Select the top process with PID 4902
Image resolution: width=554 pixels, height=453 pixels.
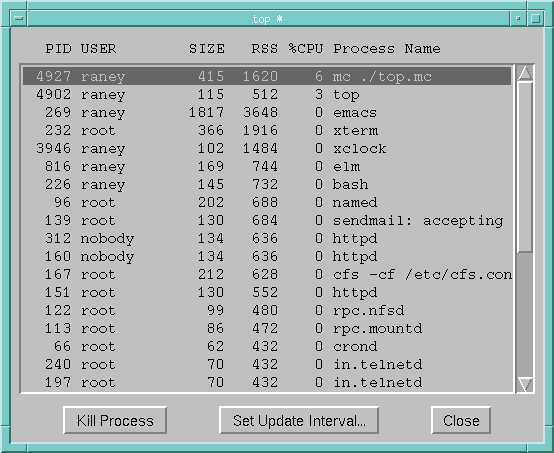pos(267,94)
